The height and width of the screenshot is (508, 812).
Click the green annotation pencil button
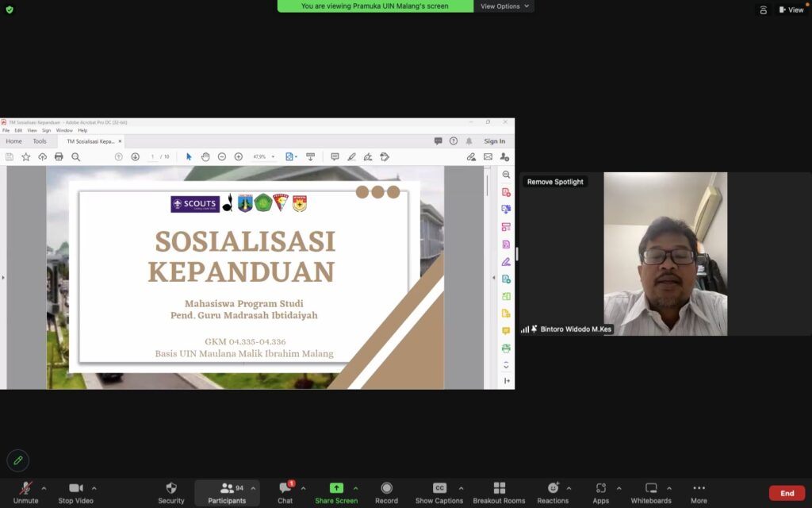coord(17,460)
